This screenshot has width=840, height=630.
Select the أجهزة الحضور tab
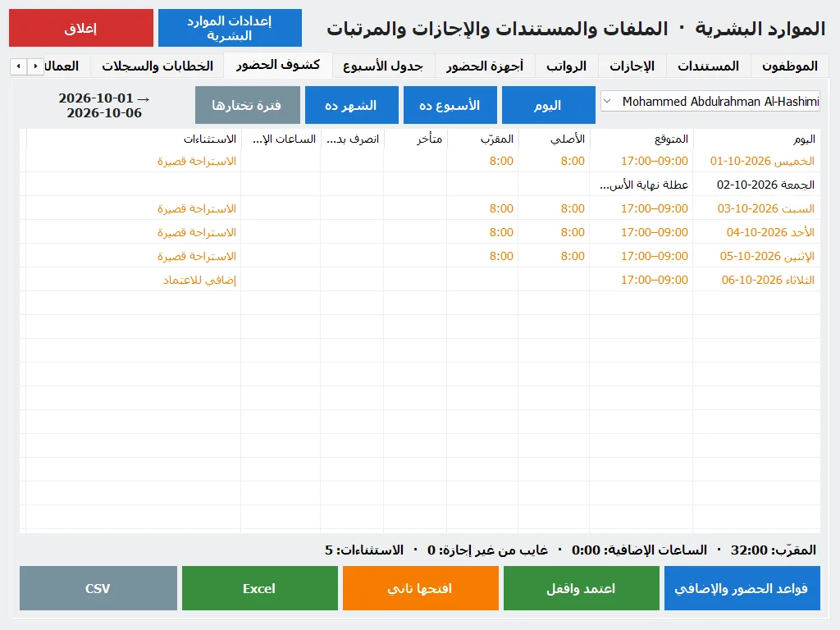(x=485, y=66)
